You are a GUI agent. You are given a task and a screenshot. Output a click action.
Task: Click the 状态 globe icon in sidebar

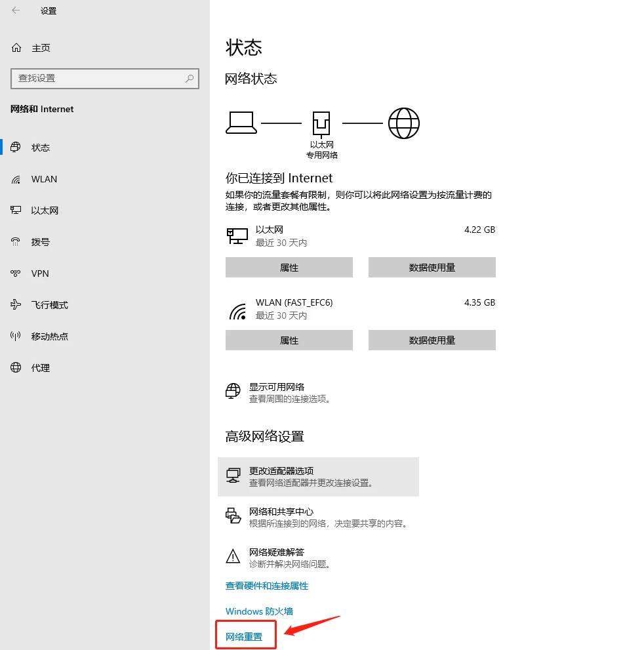16,147
